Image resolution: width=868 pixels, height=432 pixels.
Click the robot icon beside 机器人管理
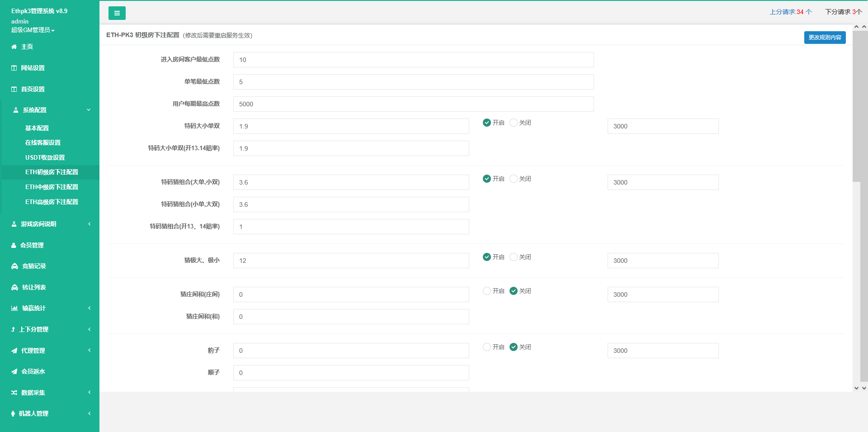(13, 414)
